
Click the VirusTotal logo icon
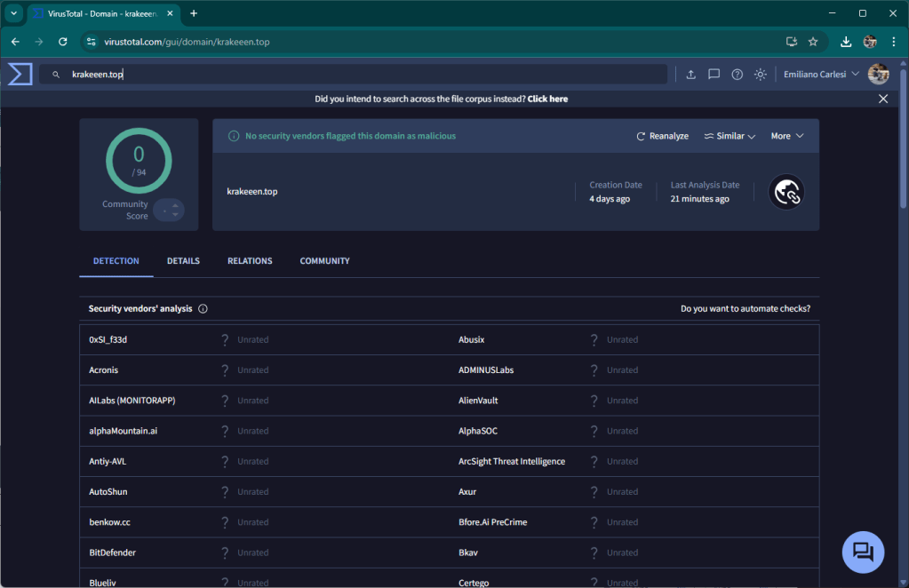[20, 74]
